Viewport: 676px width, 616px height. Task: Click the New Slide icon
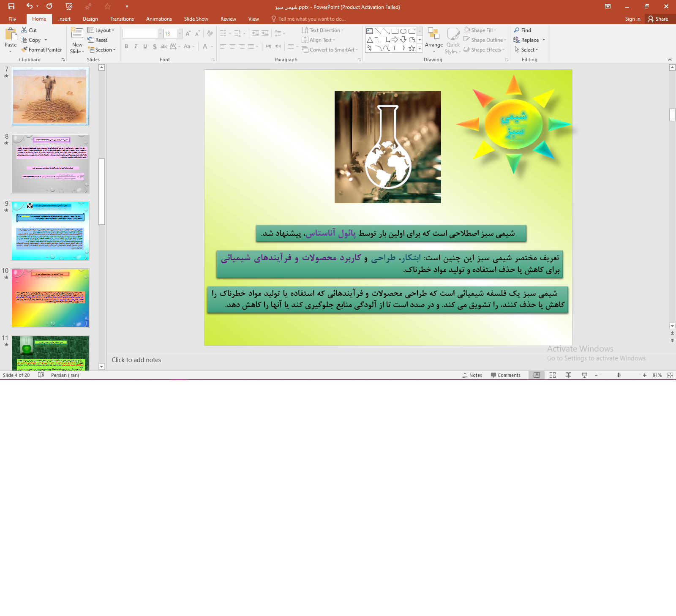click(x=77, y=34)
